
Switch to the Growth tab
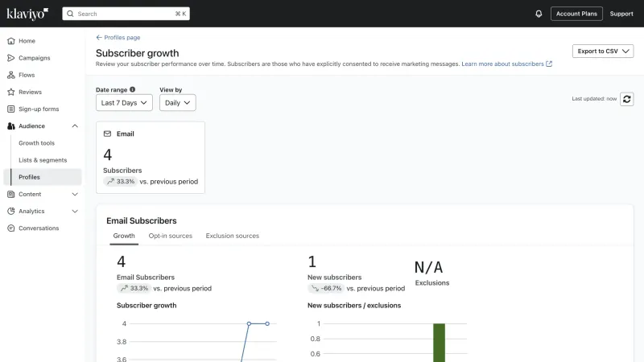click(124, 236)
